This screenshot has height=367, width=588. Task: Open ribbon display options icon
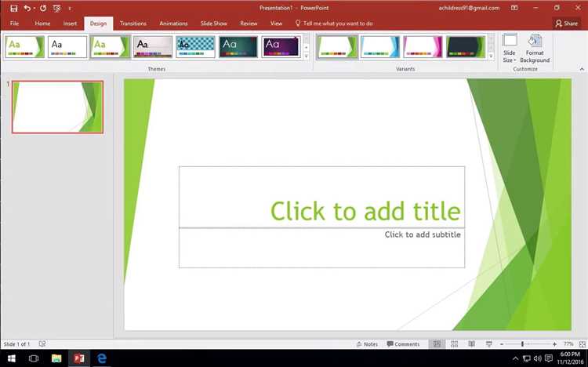click(514, 8)
